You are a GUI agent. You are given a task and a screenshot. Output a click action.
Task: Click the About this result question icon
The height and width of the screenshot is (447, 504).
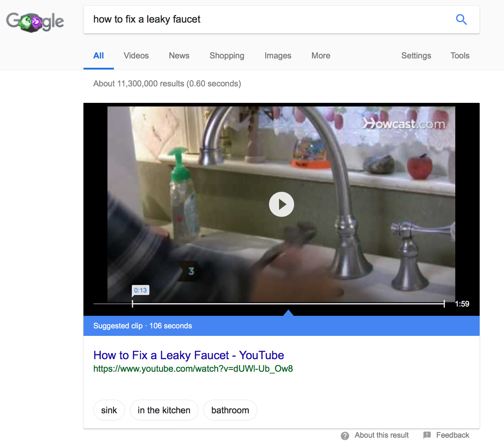[345, 436]
